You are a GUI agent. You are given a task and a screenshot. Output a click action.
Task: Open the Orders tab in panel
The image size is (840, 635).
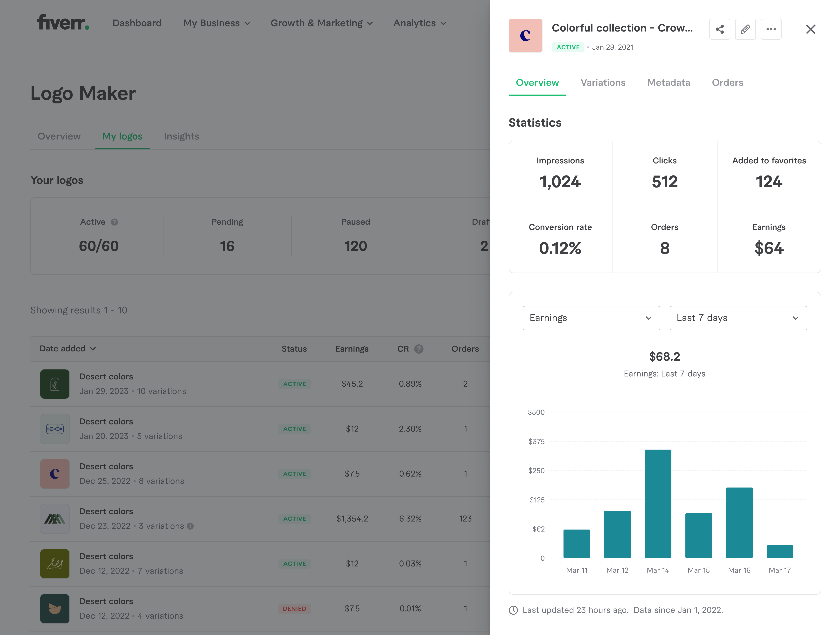727,82
